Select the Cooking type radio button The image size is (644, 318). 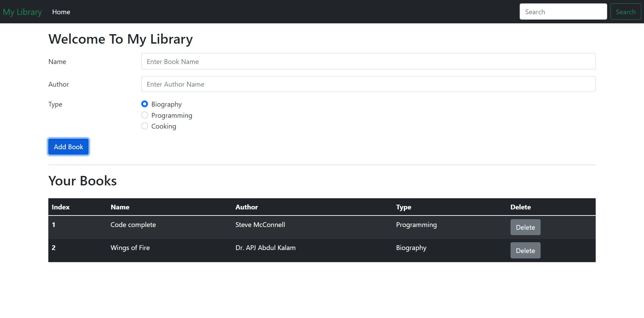pos(145,126)
